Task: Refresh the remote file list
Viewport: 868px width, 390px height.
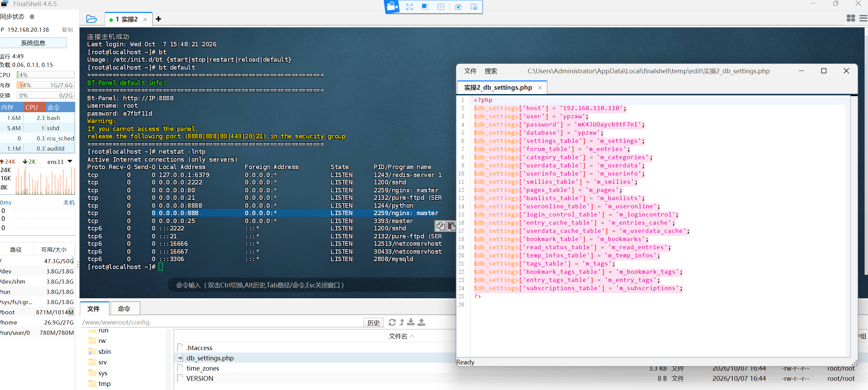Action: coord(392,322)
